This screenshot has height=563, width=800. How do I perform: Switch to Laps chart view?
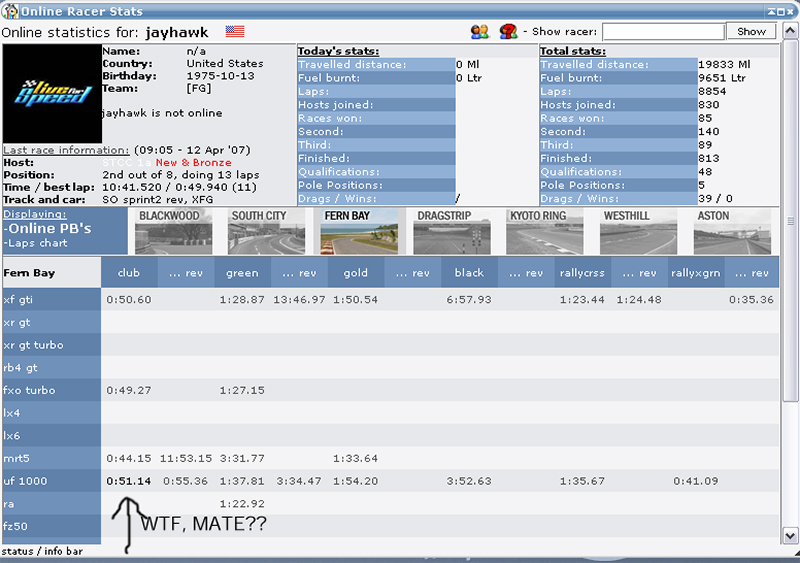pos(35,243)
